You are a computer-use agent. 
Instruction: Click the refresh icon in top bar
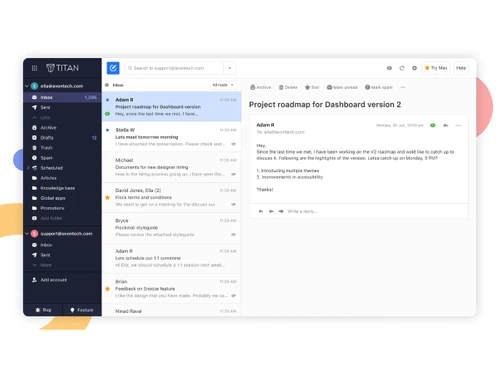402,68
